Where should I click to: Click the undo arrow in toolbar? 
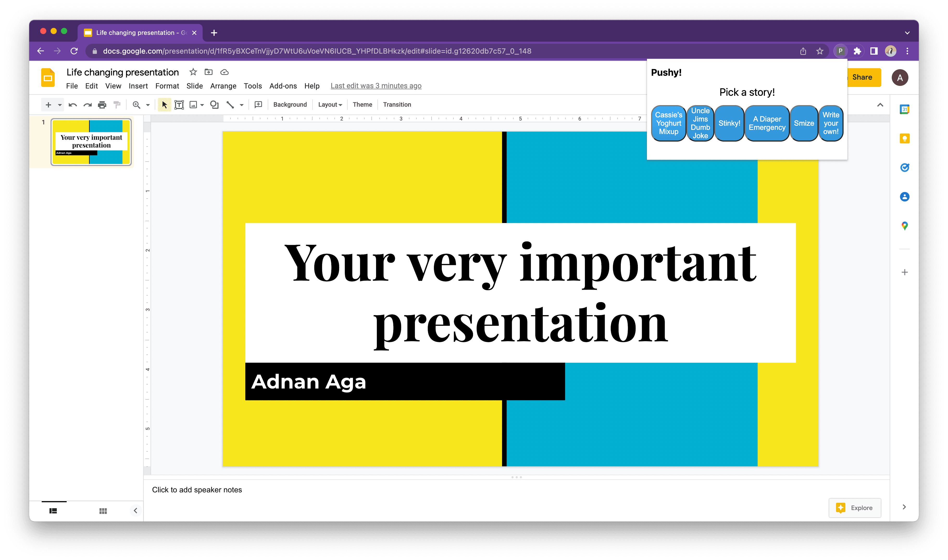click(72, 105)
